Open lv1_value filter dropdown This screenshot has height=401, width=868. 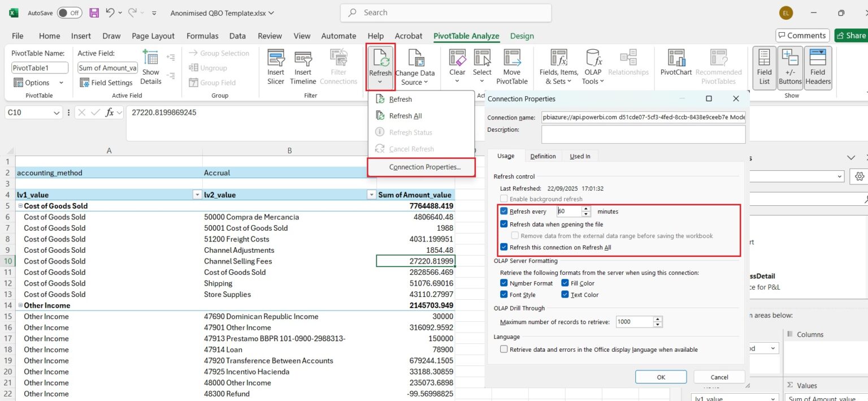pos(197,195)
